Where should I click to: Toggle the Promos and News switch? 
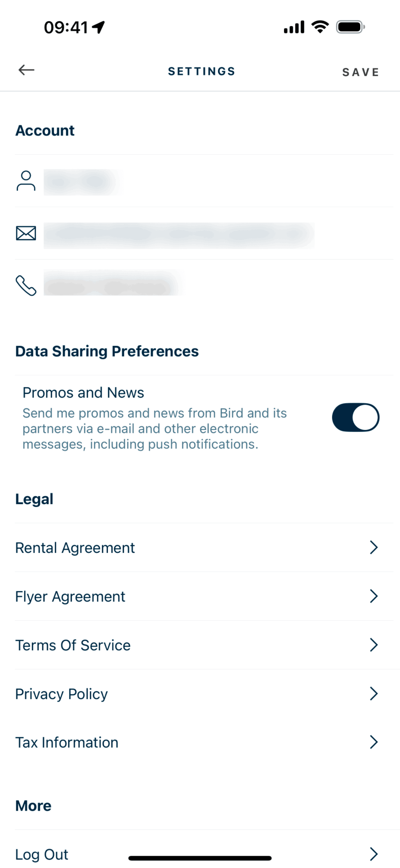(356, 417)
